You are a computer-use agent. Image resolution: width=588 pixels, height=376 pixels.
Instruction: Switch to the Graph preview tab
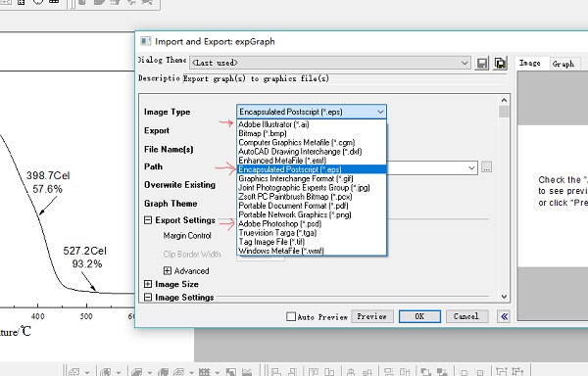[563, 64]
